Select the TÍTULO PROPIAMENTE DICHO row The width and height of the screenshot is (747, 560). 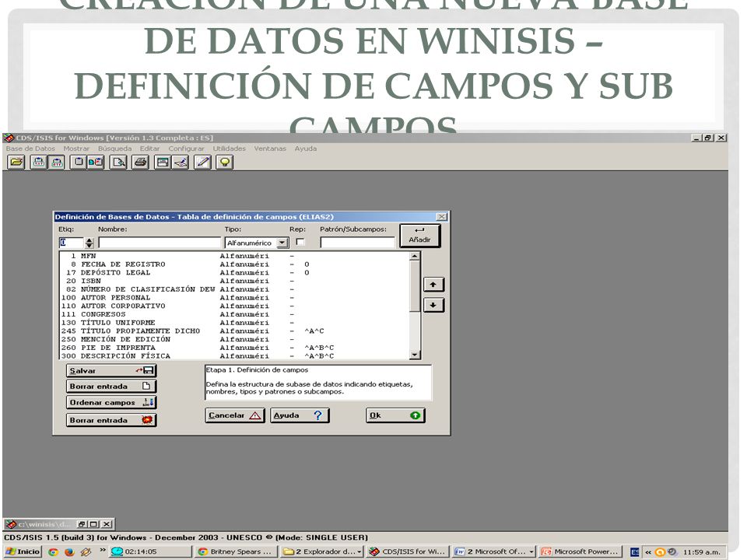click(234, 331)
